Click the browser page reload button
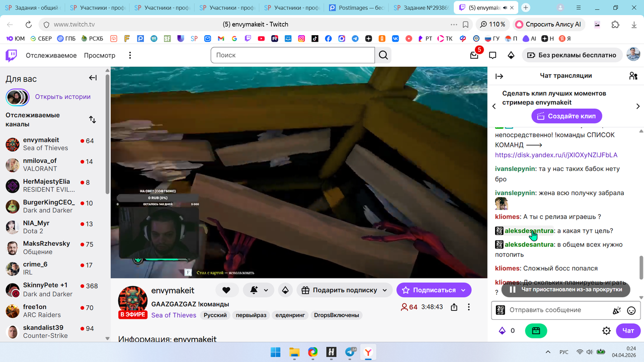644x362 pixels. pyautogui.click(x=29, y=24)
